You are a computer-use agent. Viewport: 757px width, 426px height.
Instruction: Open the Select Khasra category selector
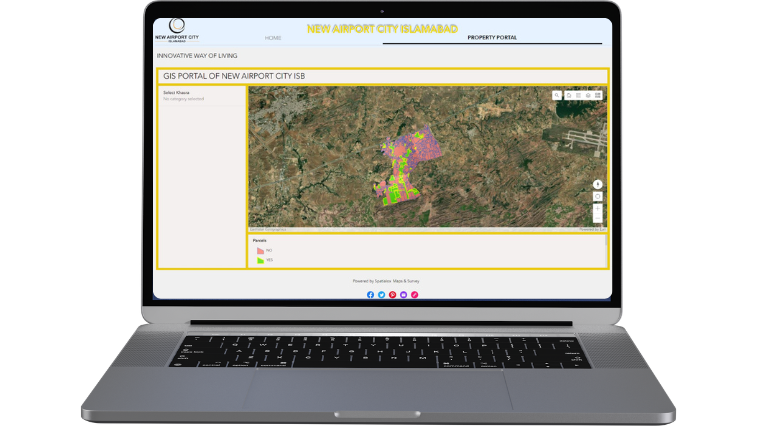(202, 96)
